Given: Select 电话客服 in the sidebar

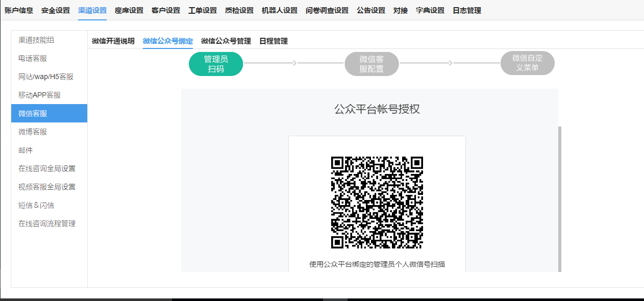Looking at the screenshot, I should [x=49, y=58].
